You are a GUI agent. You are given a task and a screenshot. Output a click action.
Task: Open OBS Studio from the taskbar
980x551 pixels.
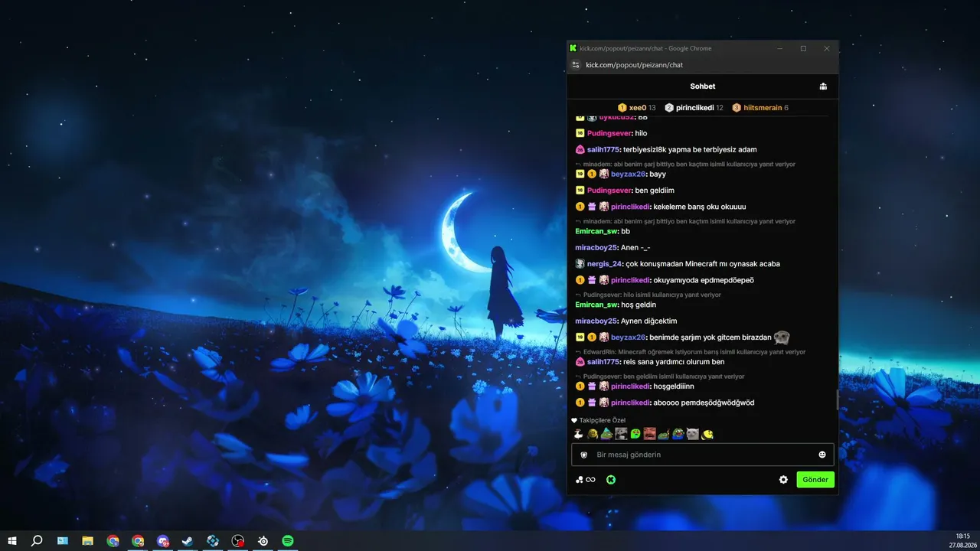click(238, 541)
